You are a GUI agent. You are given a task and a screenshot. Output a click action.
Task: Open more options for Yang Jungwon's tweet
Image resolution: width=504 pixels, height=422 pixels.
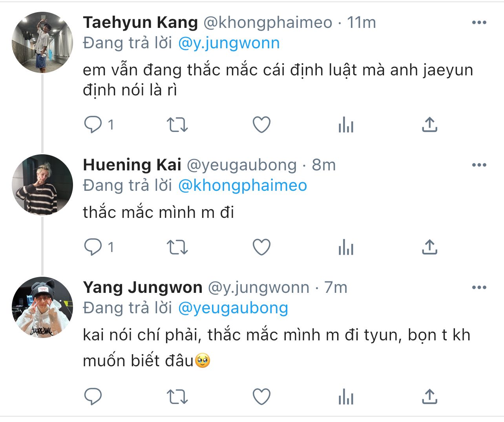click(x=479, y=288)
